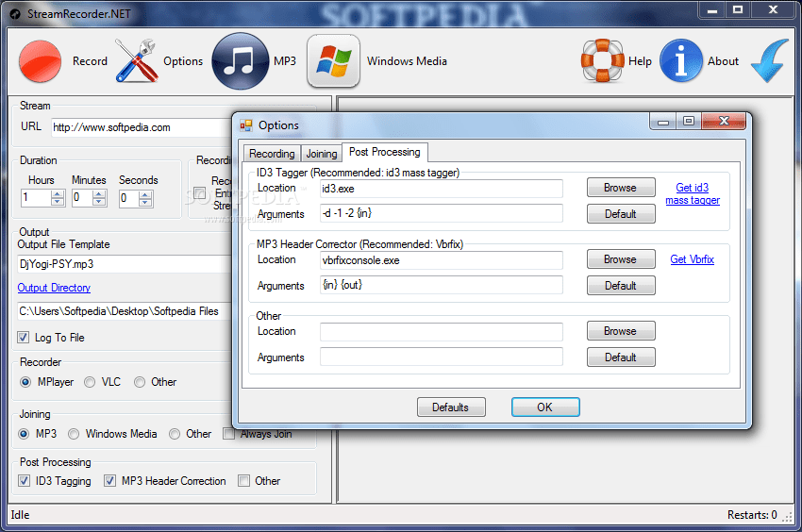802x532 pixels.
Task: Click the StreamRecorder.NET title bar icon
Action: pyautogui.click(x=15, y=14)
